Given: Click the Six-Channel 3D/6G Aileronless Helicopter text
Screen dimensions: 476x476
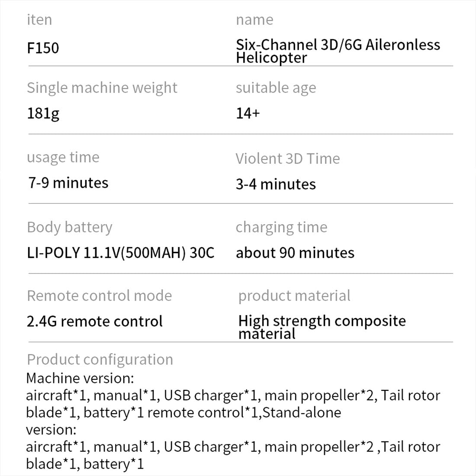Looking at the screenshot, I should [338, 51].
